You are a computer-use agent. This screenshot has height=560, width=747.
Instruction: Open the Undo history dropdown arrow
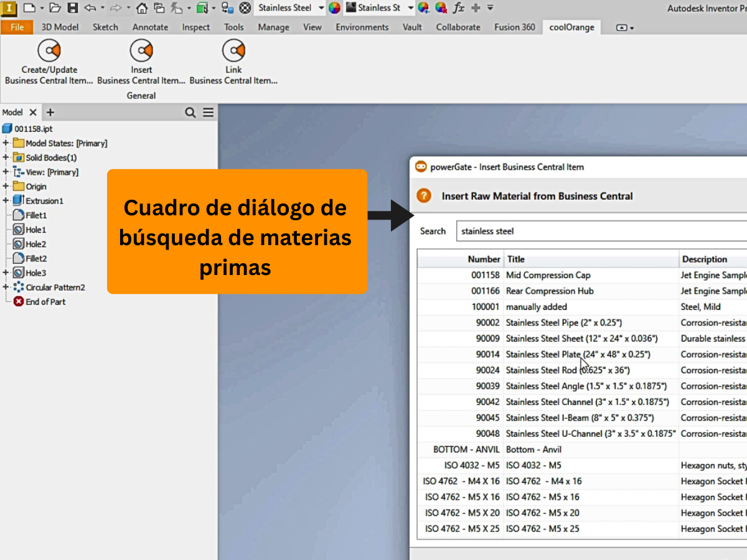[102, 8]
